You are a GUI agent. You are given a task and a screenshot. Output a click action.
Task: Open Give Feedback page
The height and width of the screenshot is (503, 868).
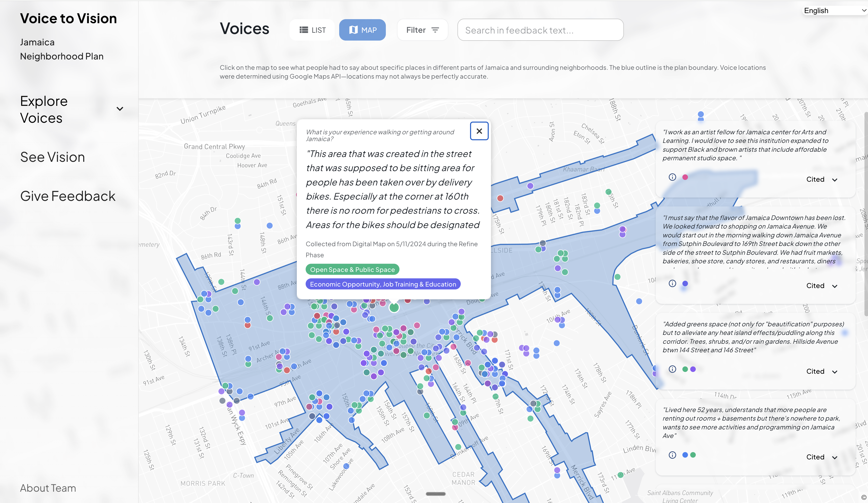click(68, 196)
